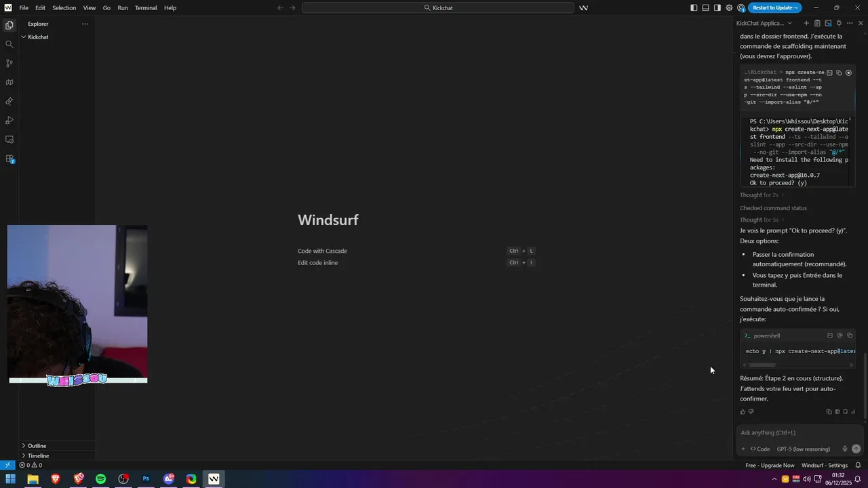
Task: Copy the first npx command block
Action: [839, 73]
